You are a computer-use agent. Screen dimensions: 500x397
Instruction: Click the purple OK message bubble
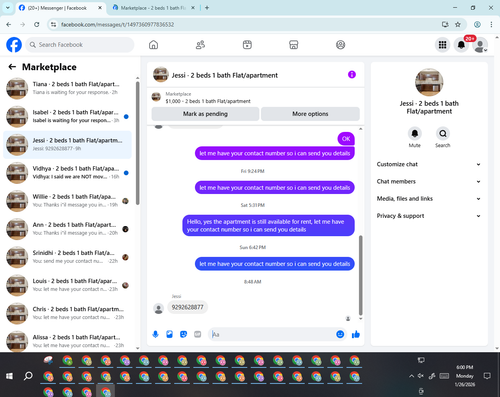pyautogui.click(x=346, y=139)
